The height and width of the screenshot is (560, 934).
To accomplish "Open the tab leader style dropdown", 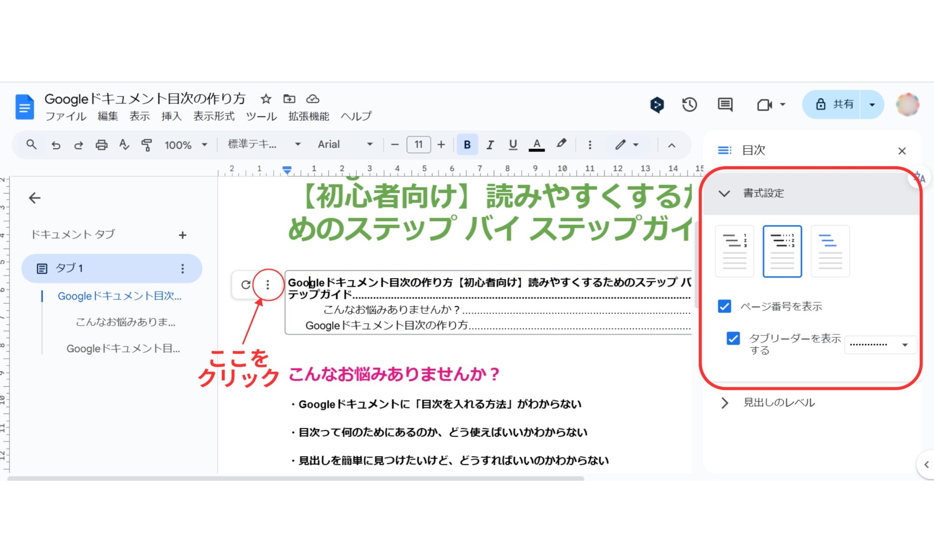I will point(880,345).
